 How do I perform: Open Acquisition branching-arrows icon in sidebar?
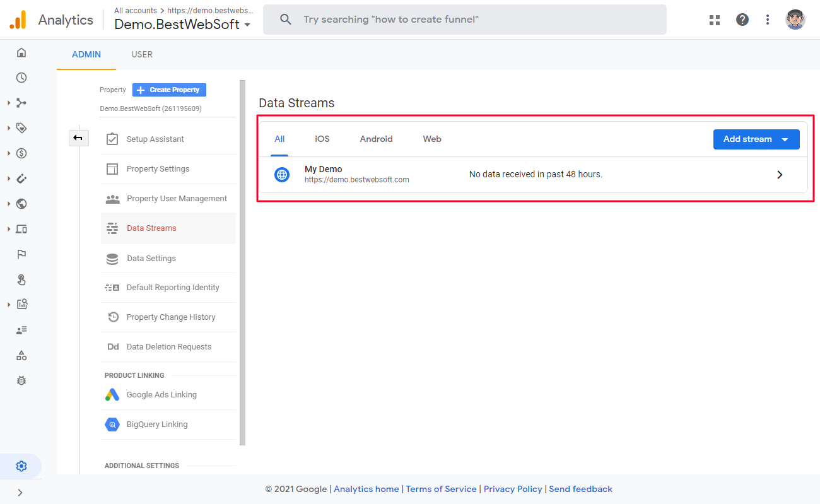[21, 103]
